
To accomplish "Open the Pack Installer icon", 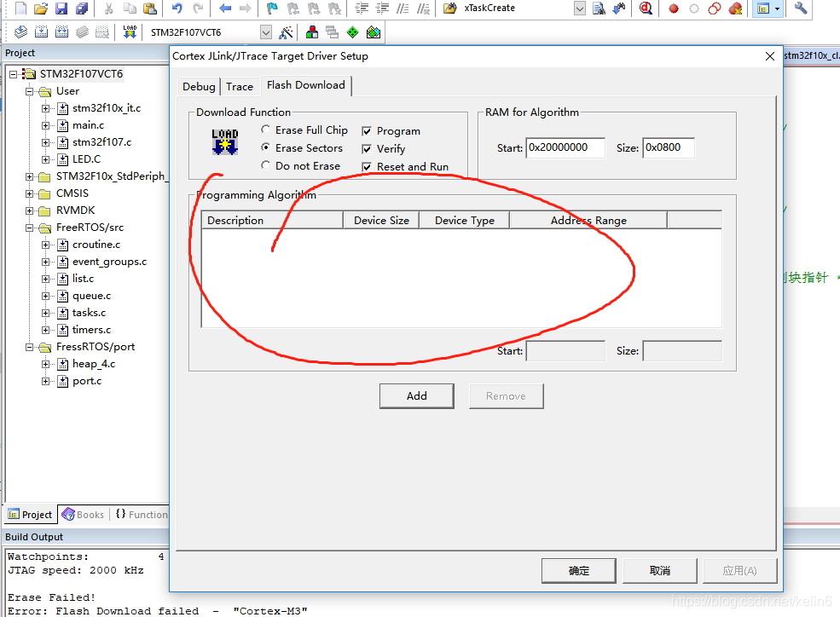I will (x=374, y=32).
